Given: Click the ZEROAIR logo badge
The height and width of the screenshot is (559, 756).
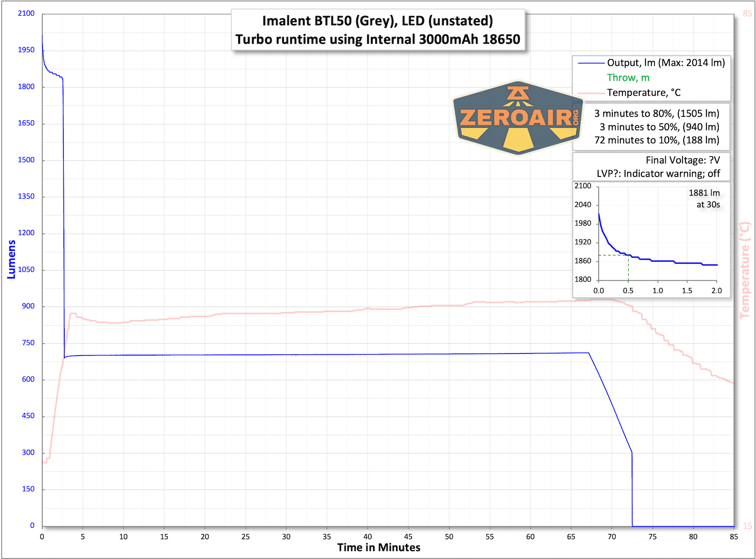Looking at the screenshot, I should 518,118.
